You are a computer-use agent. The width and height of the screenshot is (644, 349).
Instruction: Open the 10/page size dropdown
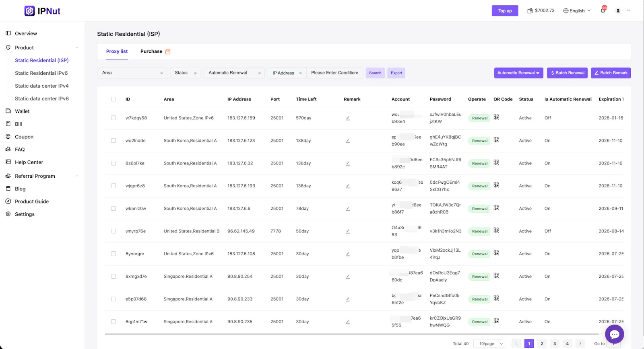click(489, 344)
